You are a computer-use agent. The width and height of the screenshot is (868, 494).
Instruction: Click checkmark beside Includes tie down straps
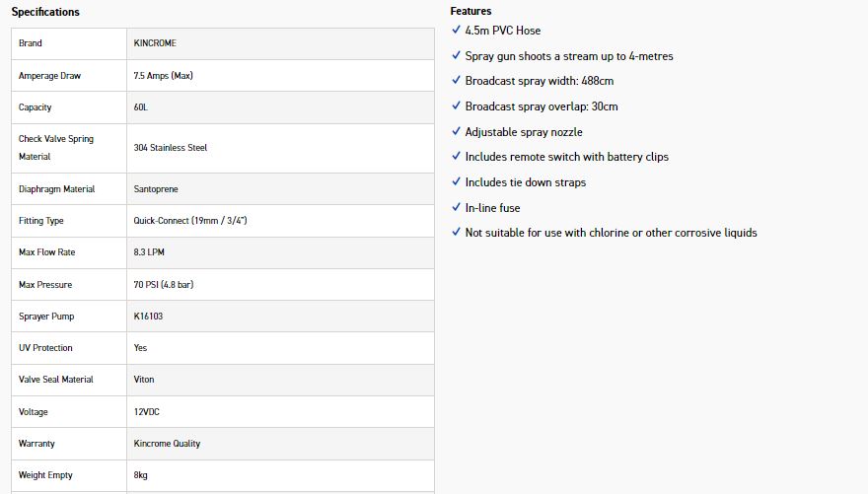[x=456, y=182]
